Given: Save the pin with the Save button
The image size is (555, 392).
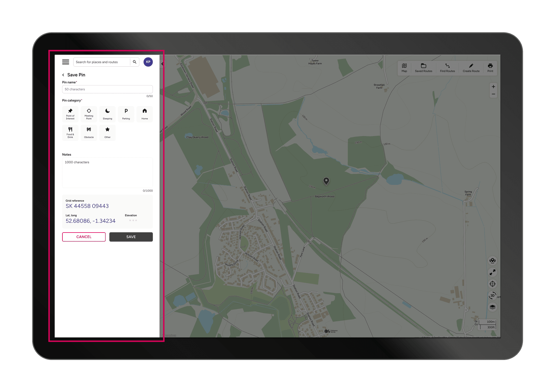Looking at the screenshot, I should point(131,237).
